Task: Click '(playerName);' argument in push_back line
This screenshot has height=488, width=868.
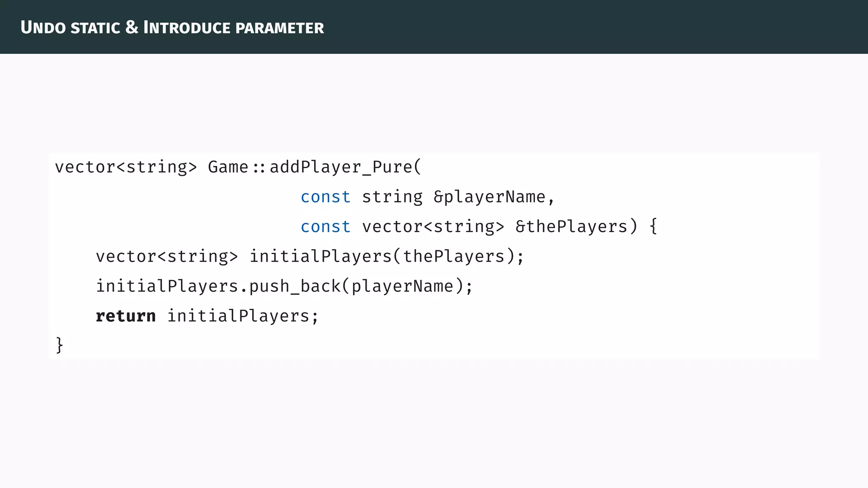Action: click(x=407, y=286)
